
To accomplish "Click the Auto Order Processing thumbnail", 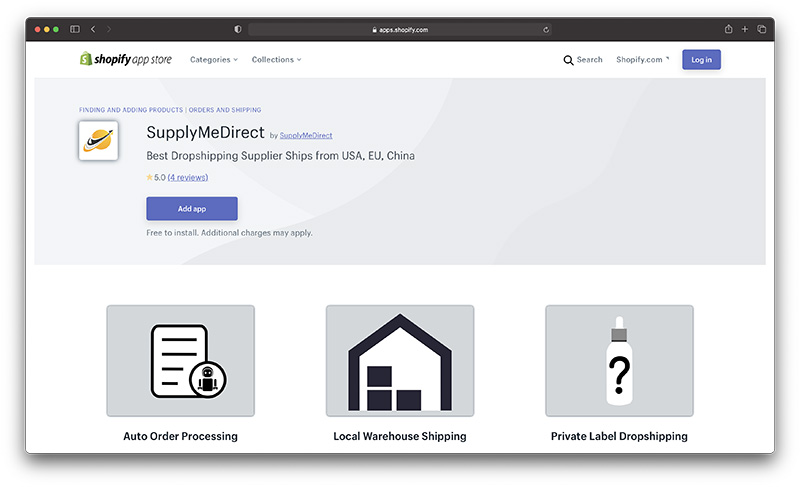I will click(x=181, y=361).
